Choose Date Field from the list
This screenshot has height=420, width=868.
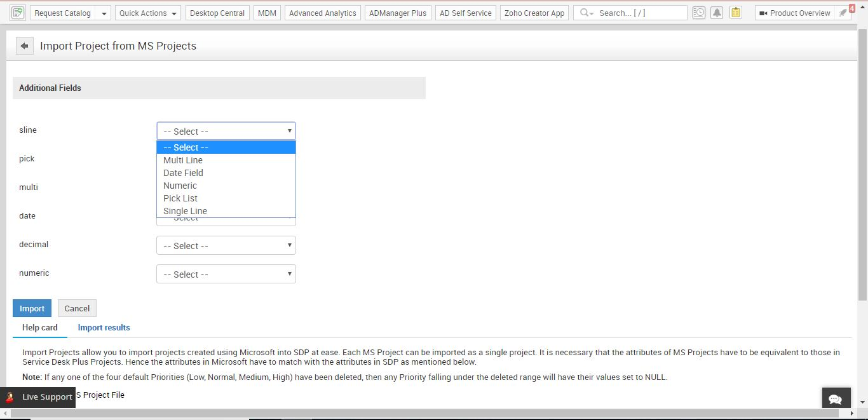pos(226,173)
